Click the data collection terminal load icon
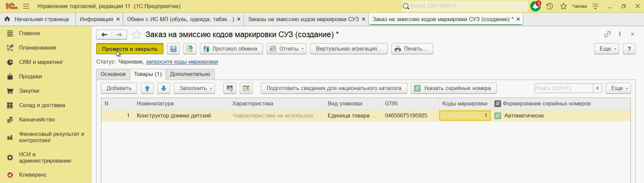This screenshot has height=183, width=644. tap(246, 88)
